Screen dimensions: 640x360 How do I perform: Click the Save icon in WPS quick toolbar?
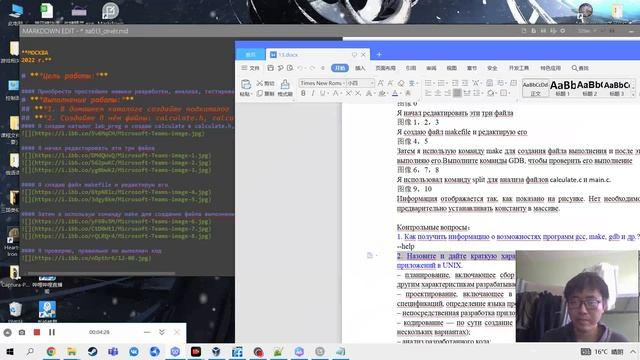pos(270,68)
